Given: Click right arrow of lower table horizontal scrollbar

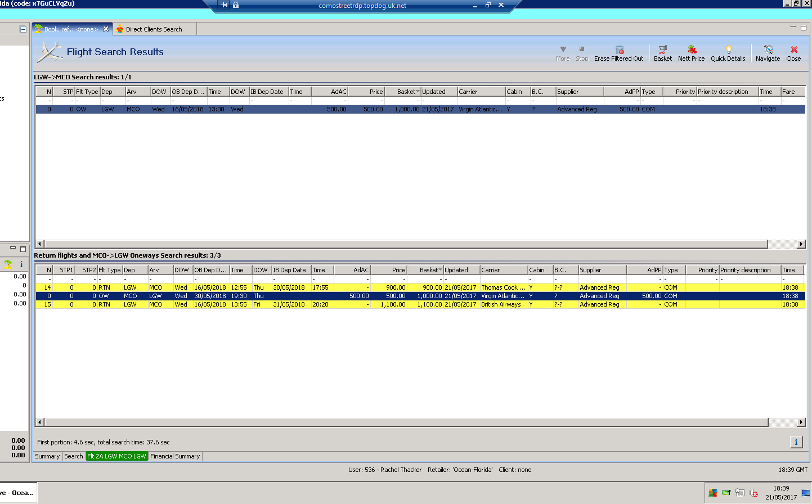Looking at the screenshot, I should [801, 422].
